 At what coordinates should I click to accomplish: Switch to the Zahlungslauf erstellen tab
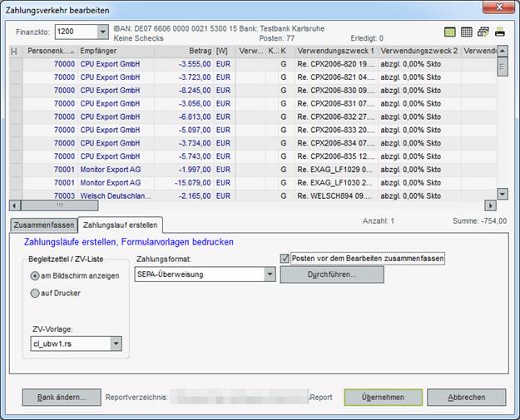click(120, 225)
